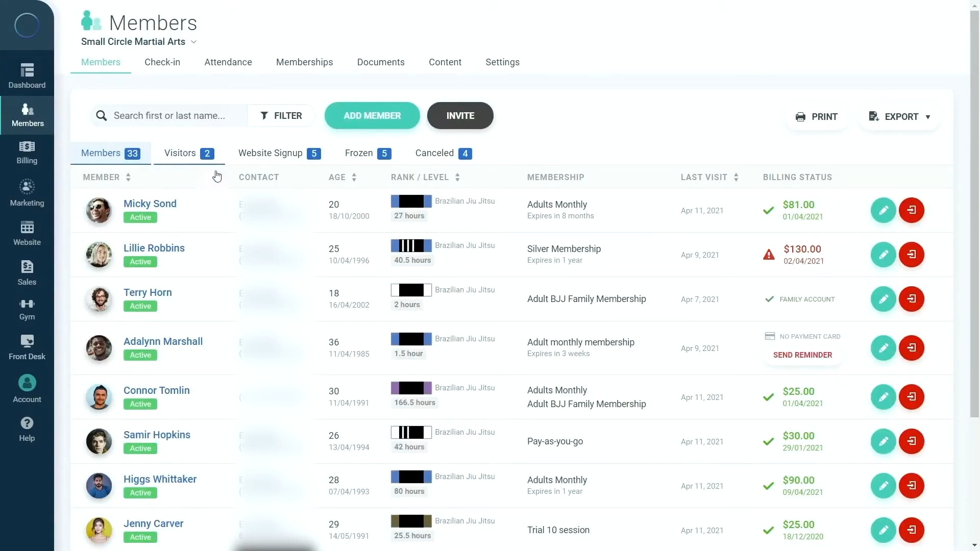Edit Adalynn Marshall with pencil icon
980x551 pixels.
tap(883, 348)
